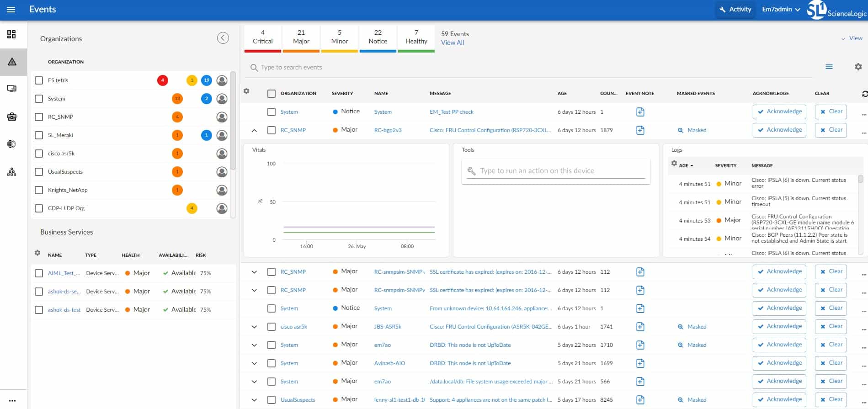Check the Knights_NetApp organization checkbox
868x409 pixels.
coord(39,190)
